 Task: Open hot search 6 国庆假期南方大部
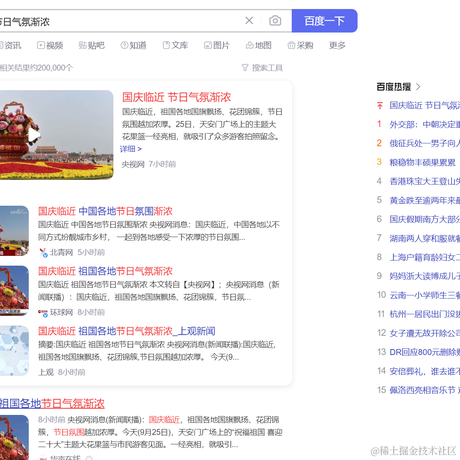click(x=425, y=219)
